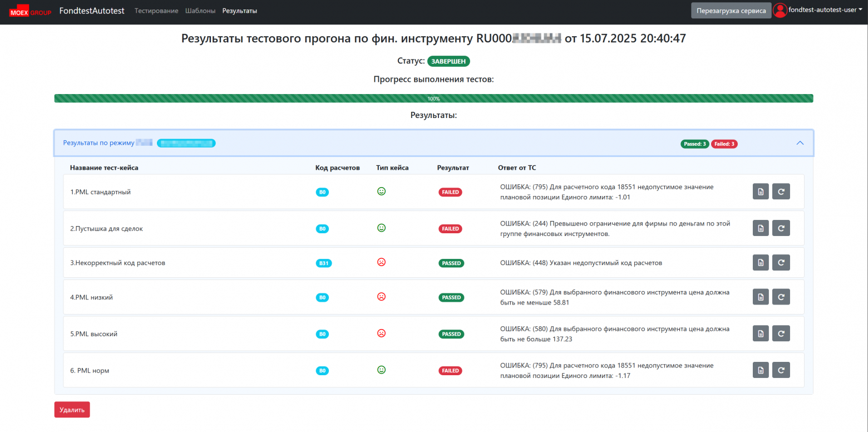This screenshot has width=868, height=432.
Task: Click the red Удалить button
Action: coord(72,410)
